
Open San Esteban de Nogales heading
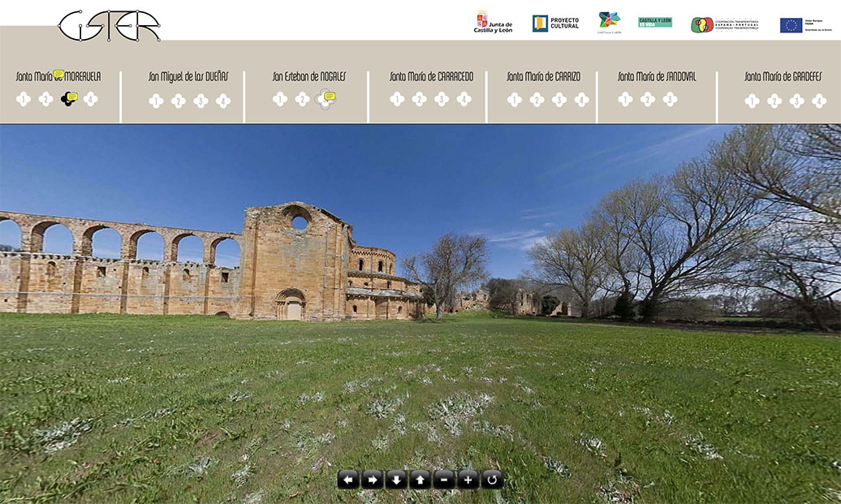(x=308, y=77)
